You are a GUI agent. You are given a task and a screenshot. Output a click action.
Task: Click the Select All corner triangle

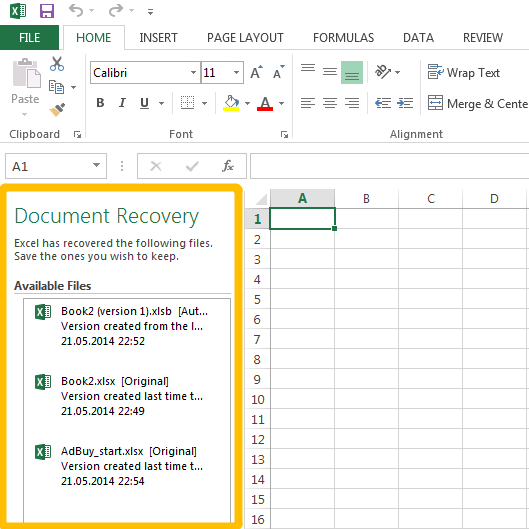coord(261,199)
